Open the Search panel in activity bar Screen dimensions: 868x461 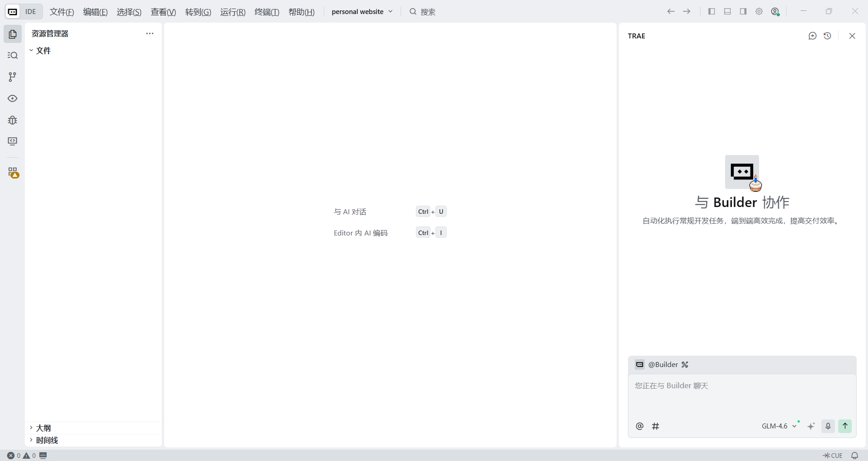tap(13, 56)
